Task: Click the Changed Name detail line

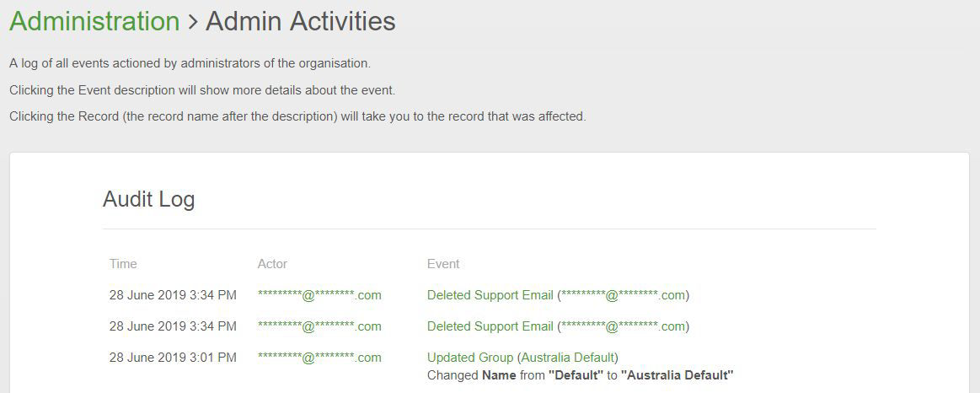Action: [x=580, y=375]
